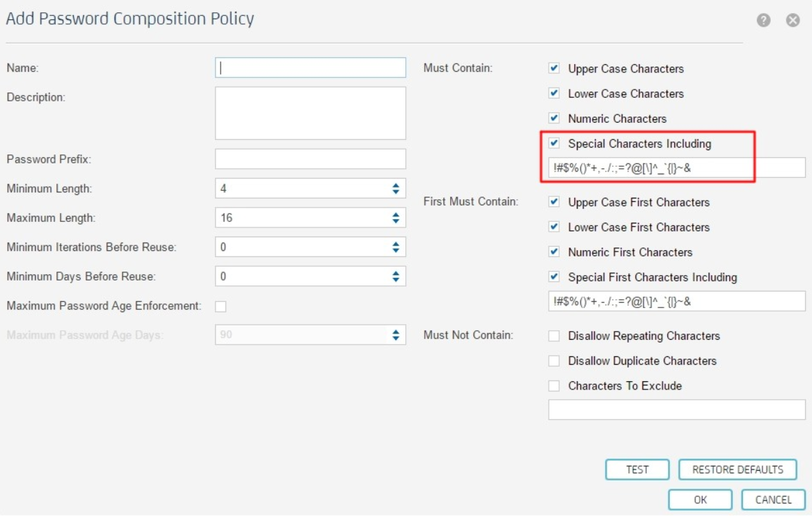Screen dimensions: 812x517
Task: Click Minimum Days Before Reuse spinner
Action: click(x=396, y=276)
